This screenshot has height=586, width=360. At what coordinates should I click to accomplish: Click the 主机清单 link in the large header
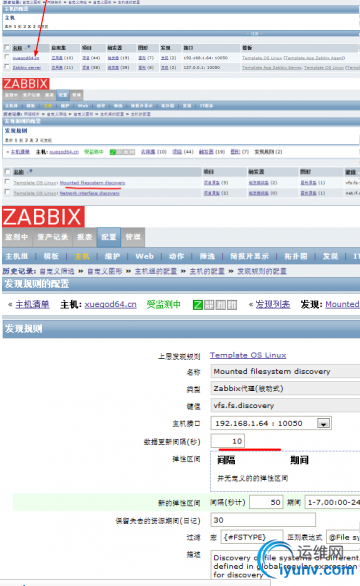pos(32,305)
